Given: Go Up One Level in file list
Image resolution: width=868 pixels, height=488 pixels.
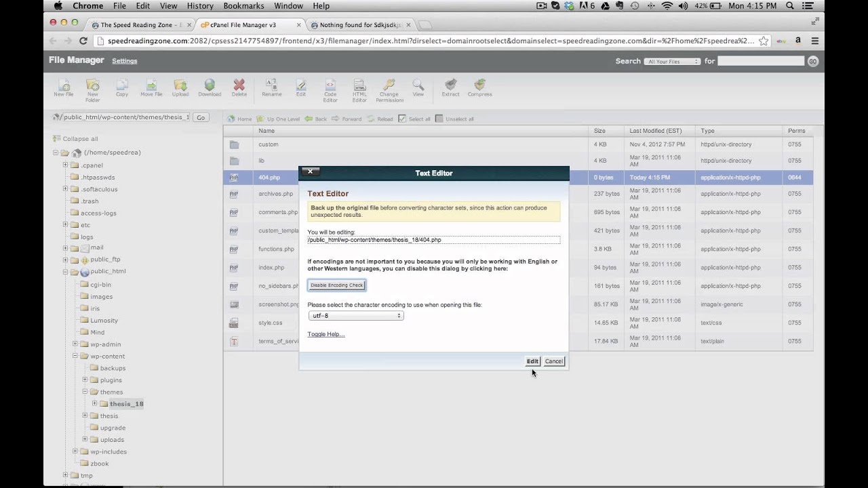Looking at the screenshot, I should pyautogui.click(x=278, y=119).
